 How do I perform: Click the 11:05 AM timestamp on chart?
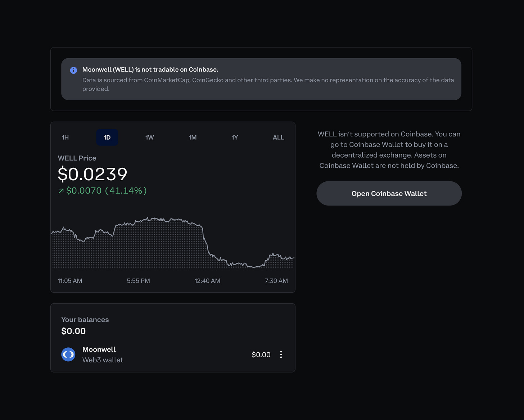click(69, 281)
